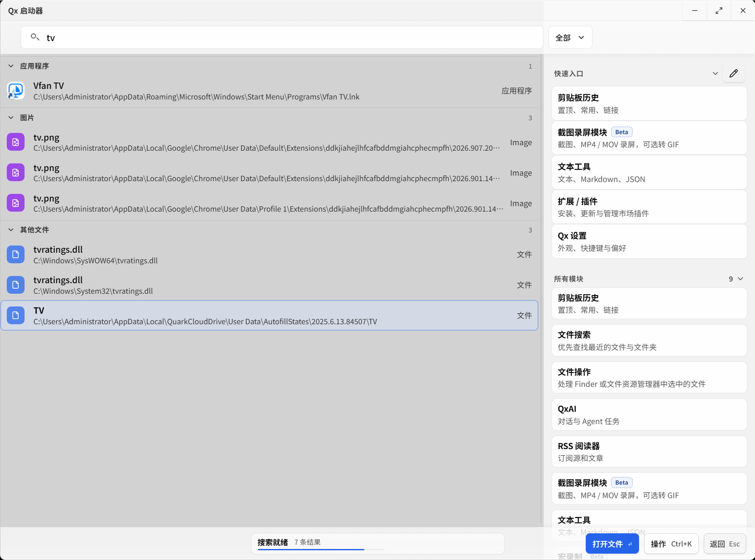This screenshot has width=755, height=560.
Task: Click the magnifier search icon
Action: 35,37
